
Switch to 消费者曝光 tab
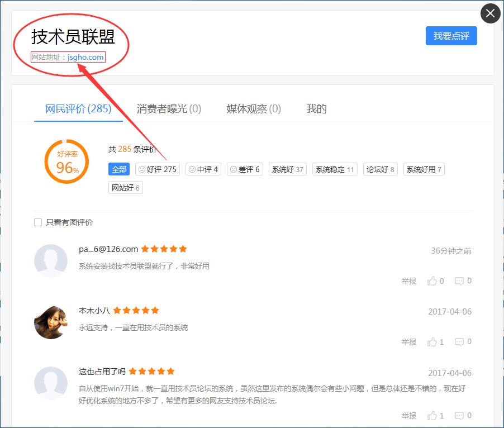pos(169,109)
